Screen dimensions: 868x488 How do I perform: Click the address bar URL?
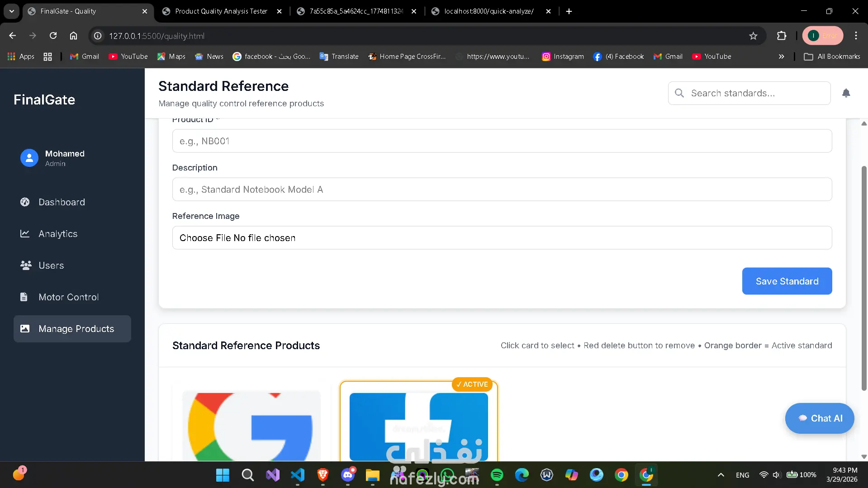157,36
